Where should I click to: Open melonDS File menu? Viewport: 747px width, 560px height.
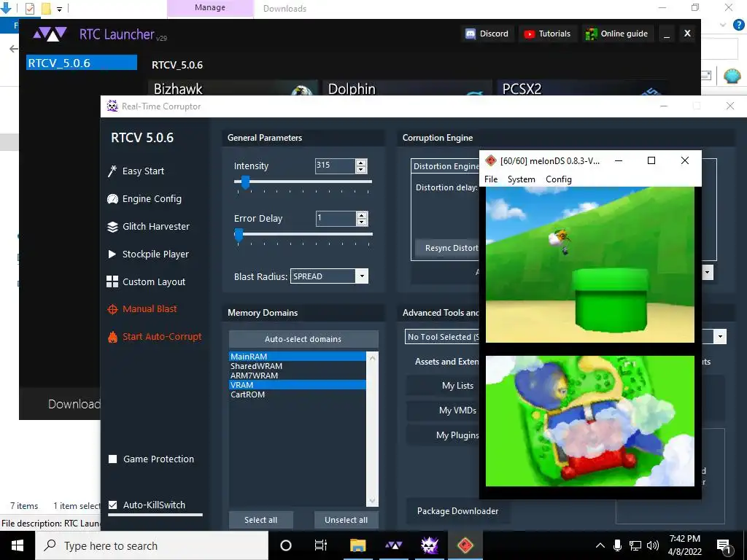point(491,179)
